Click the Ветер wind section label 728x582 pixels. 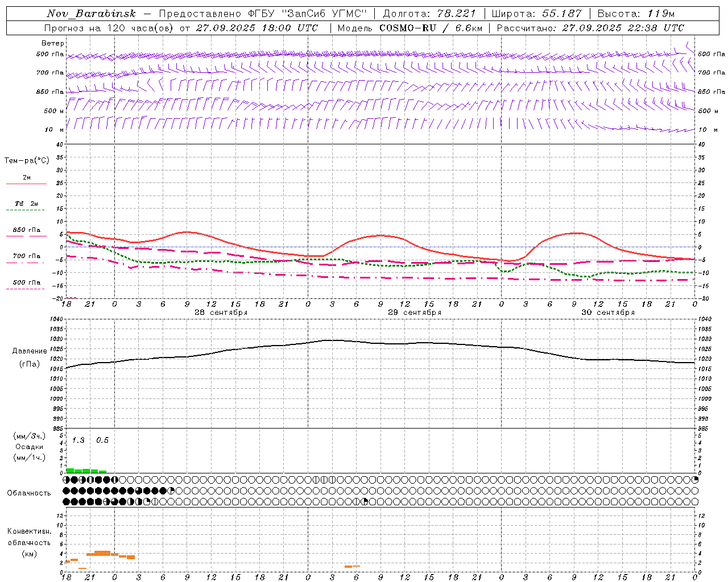(x=53, y=43)
